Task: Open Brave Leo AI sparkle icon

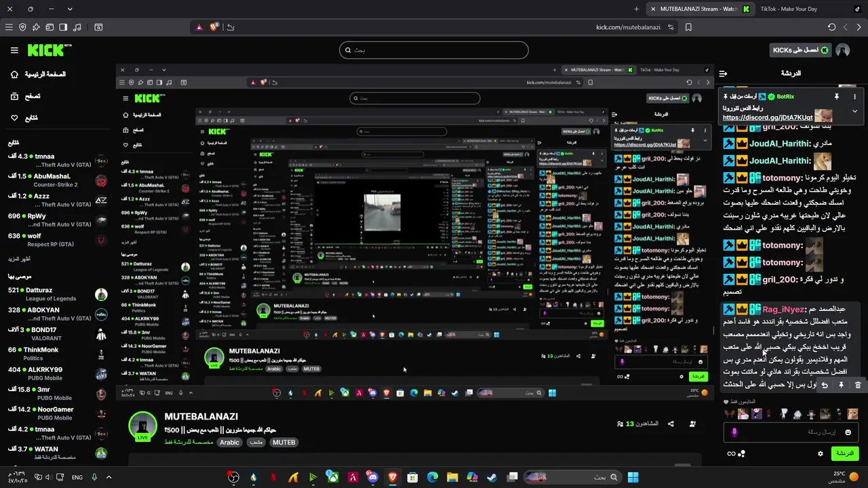Action: pyautogui.click(x=36, y=27)
